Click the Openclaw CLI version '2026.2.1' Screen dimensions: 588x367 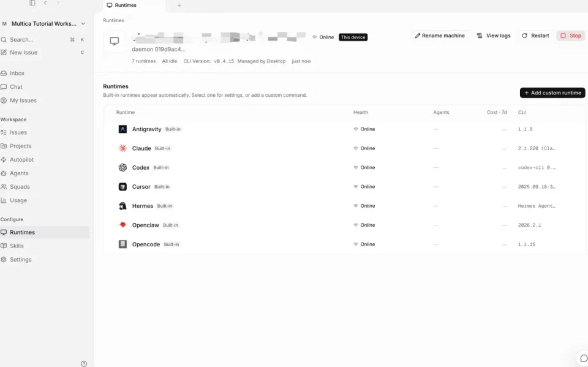point(529,225)
